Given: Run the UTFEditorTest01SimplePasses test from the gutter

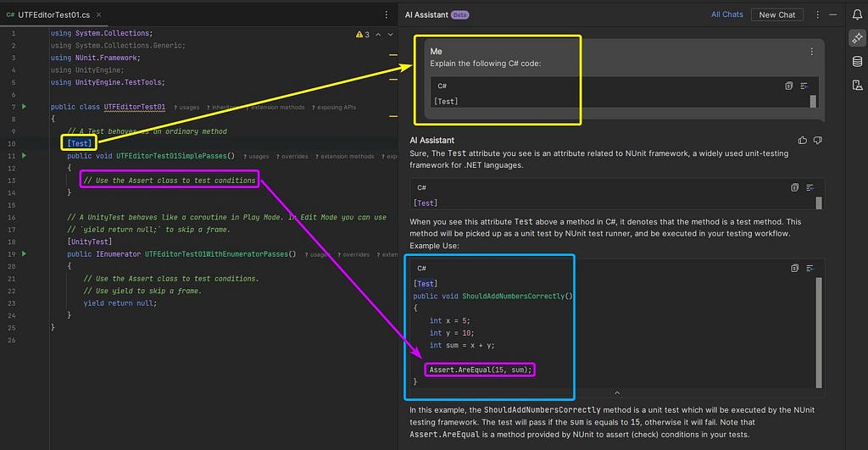Looking at the screenshot, I should 24,156.
